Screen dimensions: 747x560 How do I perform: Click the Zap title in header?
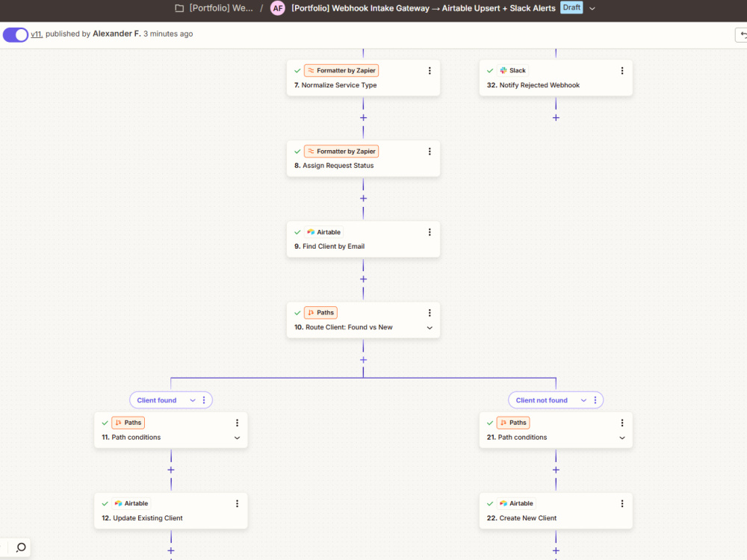pyautogui.click(x=423, y=8)
